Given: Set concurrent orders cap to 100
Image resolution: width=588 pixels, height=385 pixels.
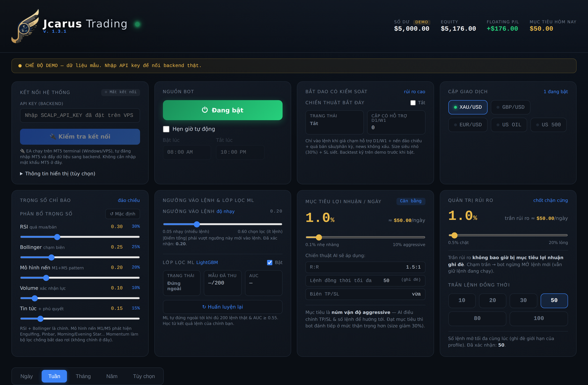Looking at the screenshot, I should pos(539,319).
